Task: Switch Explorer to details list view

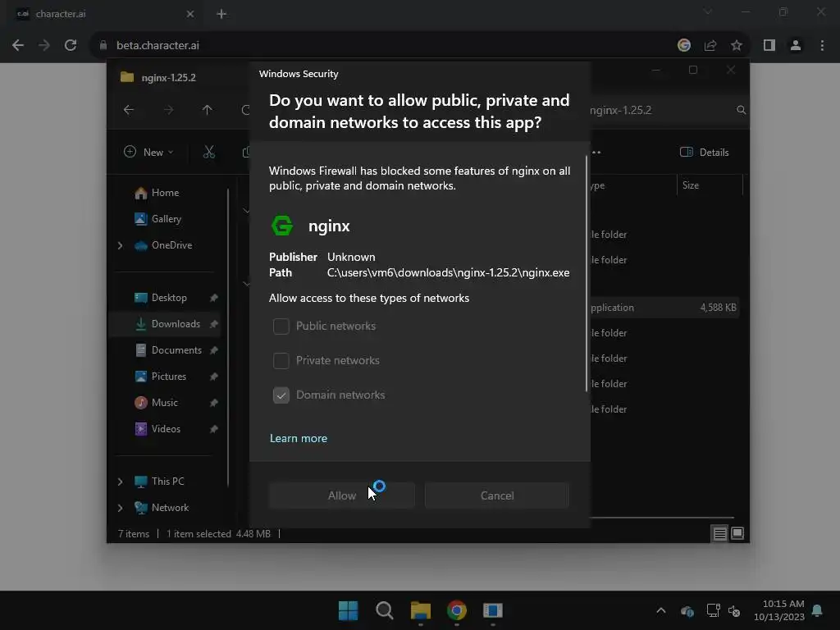Action: point(719,533)
